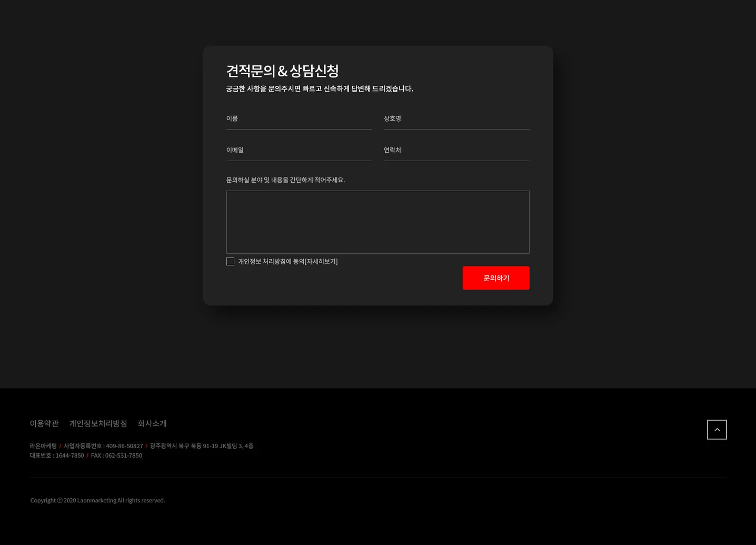Click the 이메일 email input field

(x=299, y=153)
